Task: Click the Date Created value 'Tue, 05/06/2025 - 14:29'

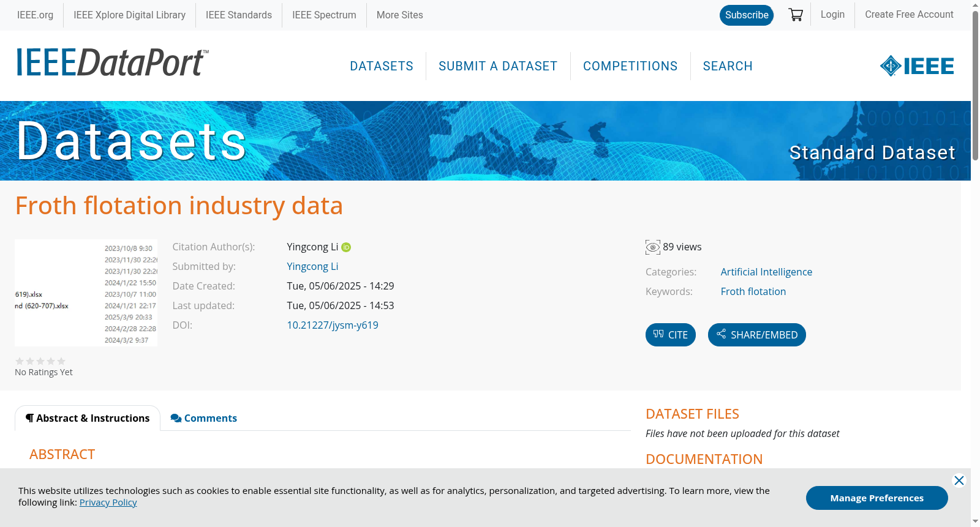Action: 341,286
